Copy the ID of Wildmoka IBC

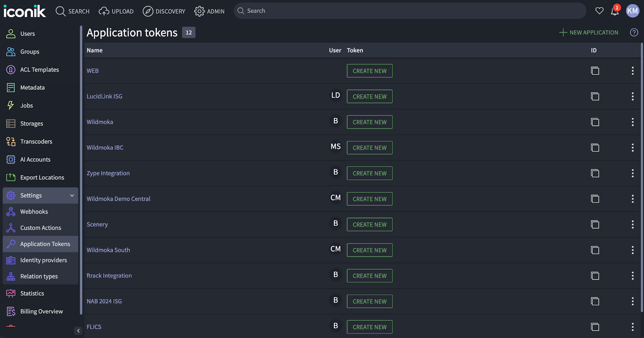(595, 148)
